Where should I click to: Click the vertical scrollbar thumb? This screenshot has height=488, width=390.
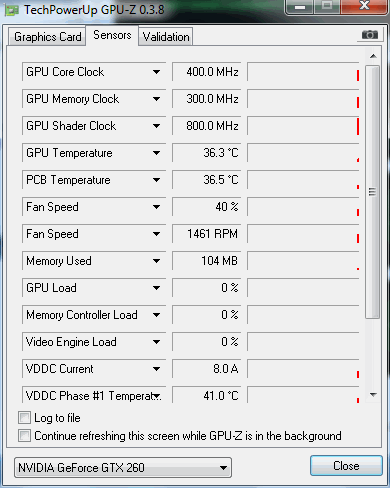(372, 192)
